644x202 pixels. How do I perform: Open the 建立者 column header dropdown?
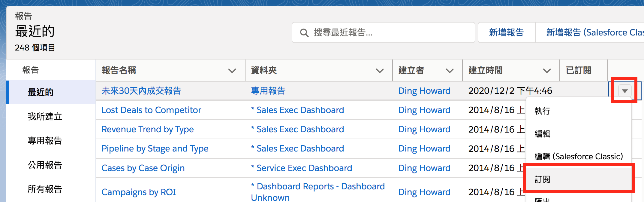click(x=450, y=71)
